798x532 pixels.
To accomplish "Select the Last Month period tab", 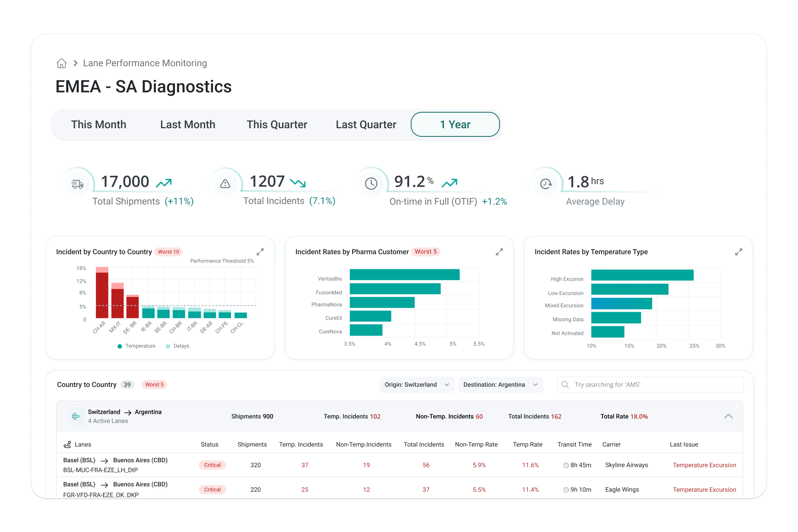I will [187, 125].
